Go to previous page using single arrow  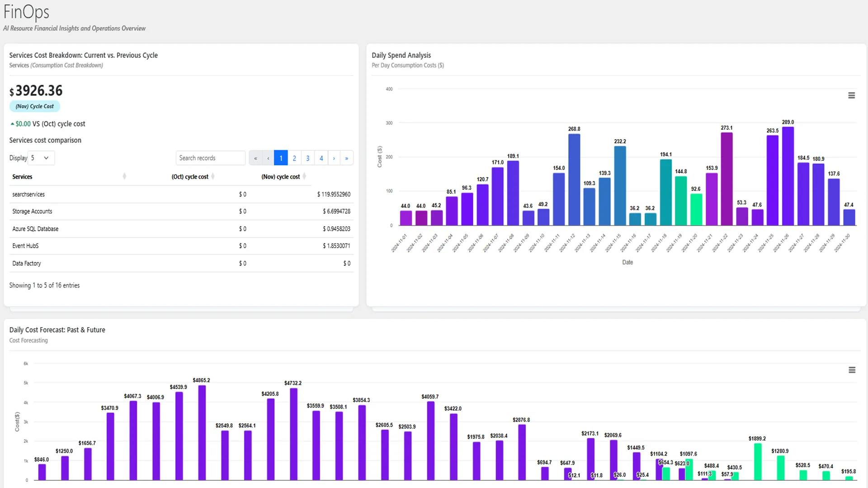[x=268, y=158]
